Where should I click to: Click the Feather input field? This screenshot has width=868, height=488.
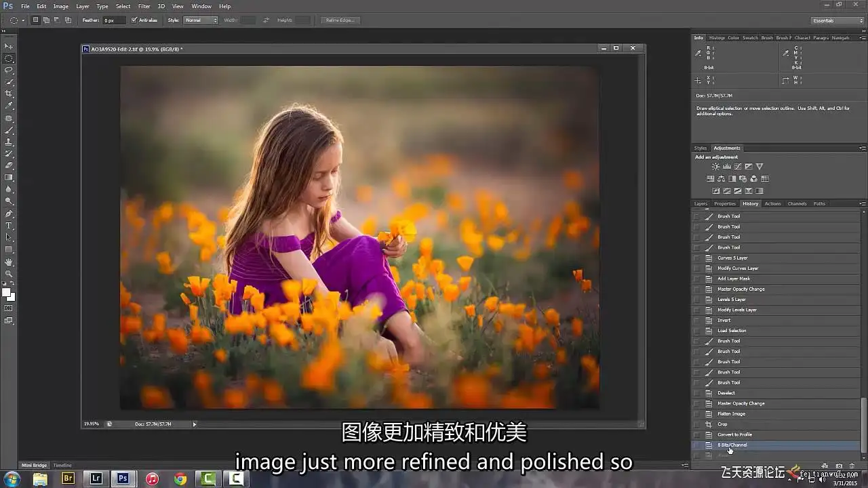(x=114, y=20)
